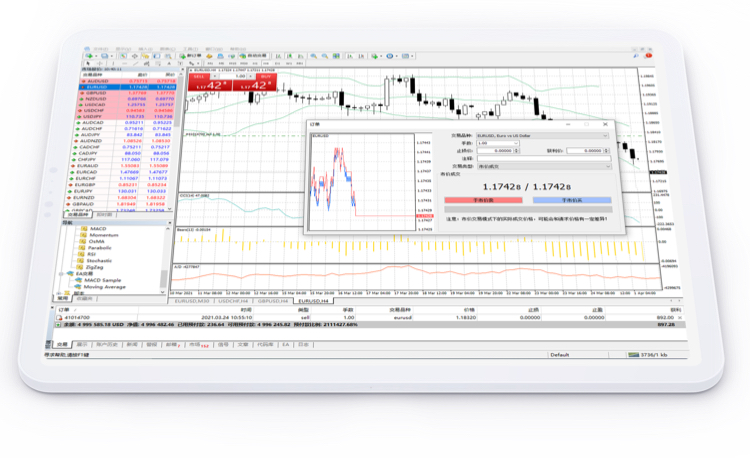750x458 pixels.
Task: Select GBPUSD row in Market Watch
Action: tap(127, 93)
